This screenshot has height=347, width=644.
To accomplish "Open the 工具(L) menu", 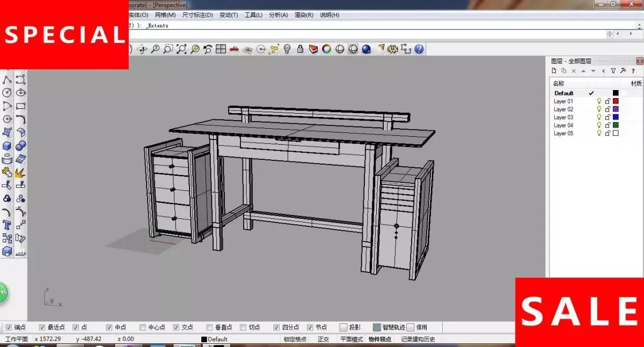I will tap(253, 15).
